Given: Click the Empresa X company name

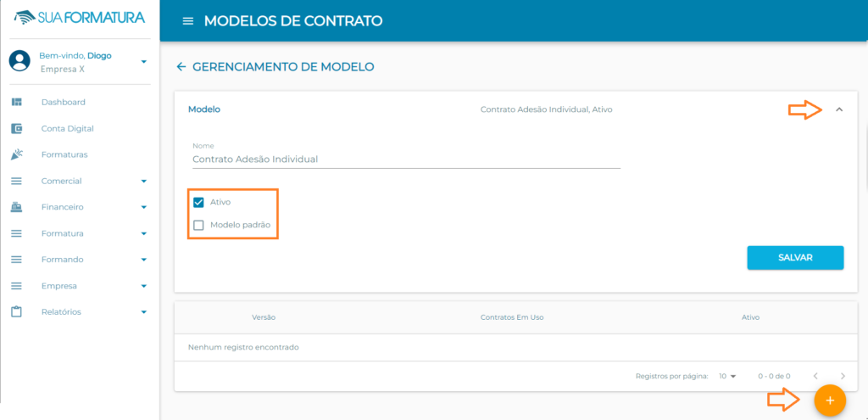Looking at the screenshot, I should click(63, 70).
